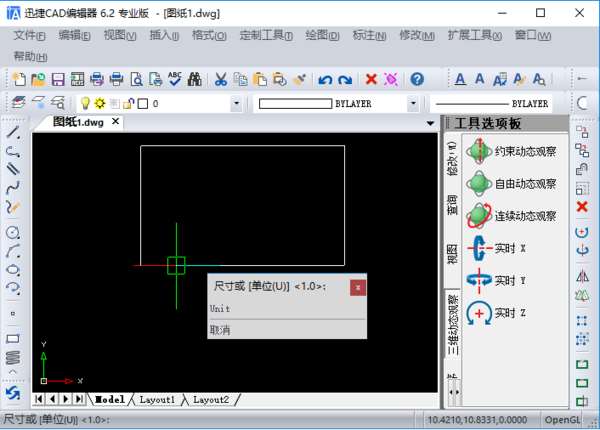Open the 标注 menu
Viewport: 600px width, 430px height.
point(369,36)
